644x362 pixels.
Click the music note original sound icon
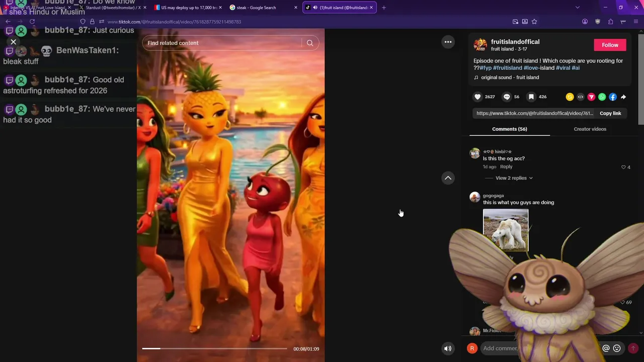(476, 77)
